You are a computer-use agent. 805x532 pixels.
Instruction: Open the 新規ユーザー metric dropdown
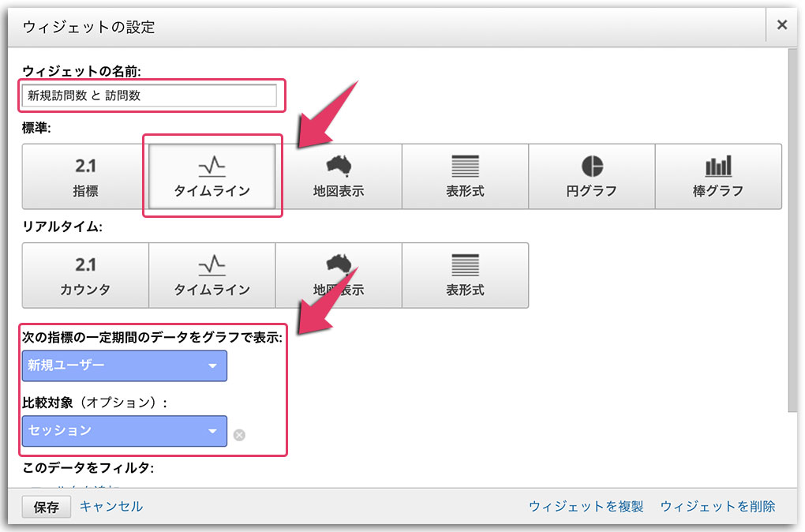(x=123, y=365)
